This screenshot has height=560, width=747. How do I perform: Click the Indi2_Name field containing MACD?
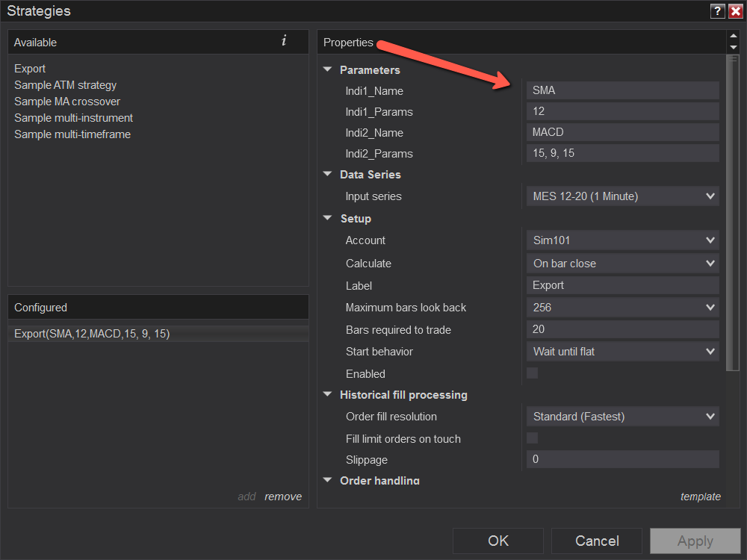pyautogui.click(x=623, y=132)
